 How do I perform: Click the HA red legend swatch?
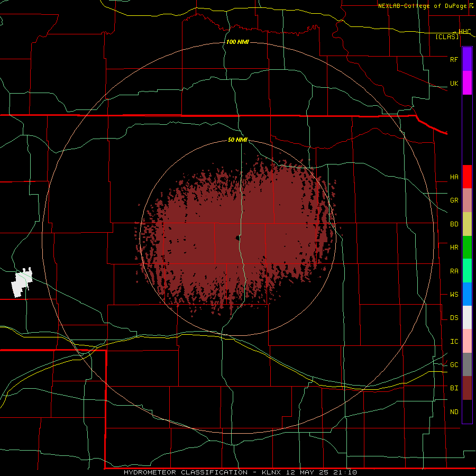pos(467,177)
